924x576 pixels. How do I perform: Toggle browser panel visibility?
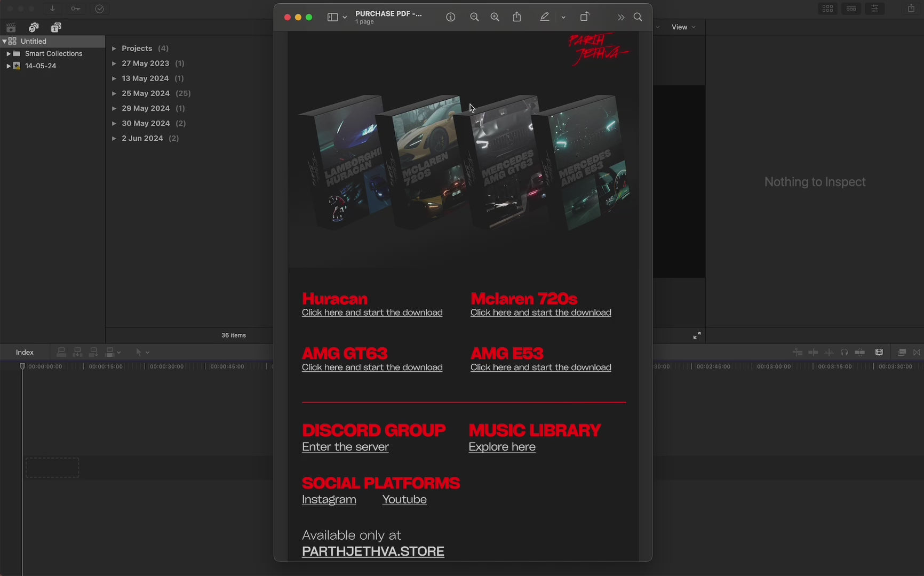pos(828,9)
